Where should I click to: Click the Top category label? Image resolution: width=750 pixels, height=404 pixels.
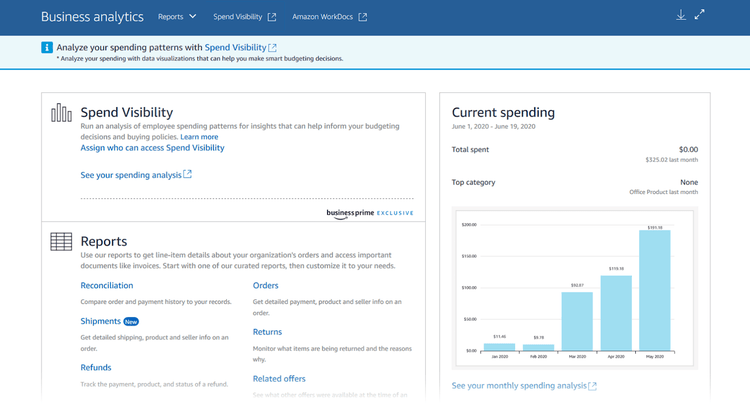(x=474, y=182)
